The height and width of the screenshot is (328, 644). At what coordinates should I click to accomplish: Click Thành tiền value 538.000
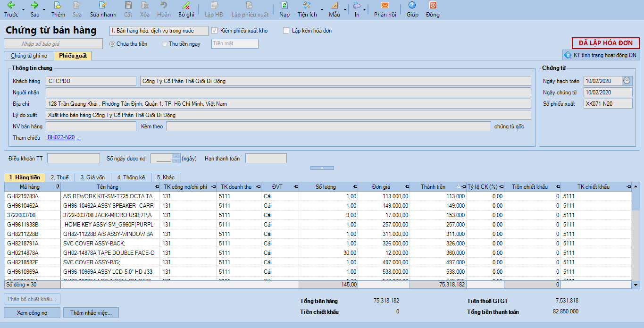click(x=455, y=271)
